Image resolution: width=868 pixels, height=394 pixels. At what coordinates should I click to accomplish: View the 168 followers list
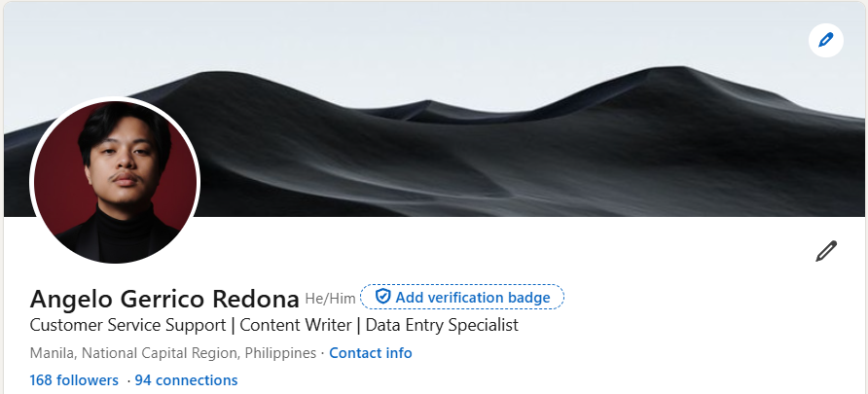[74, 380]
